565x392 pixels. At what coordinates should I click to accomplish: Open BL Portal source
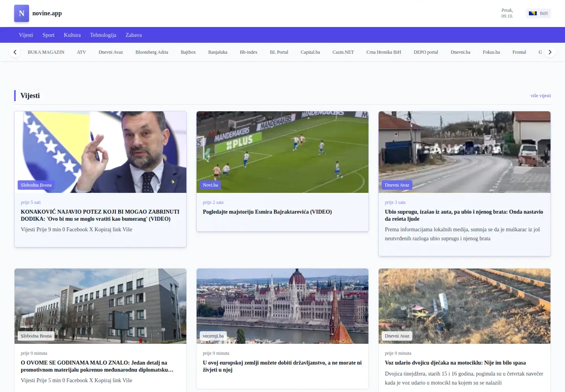[279, 52]
